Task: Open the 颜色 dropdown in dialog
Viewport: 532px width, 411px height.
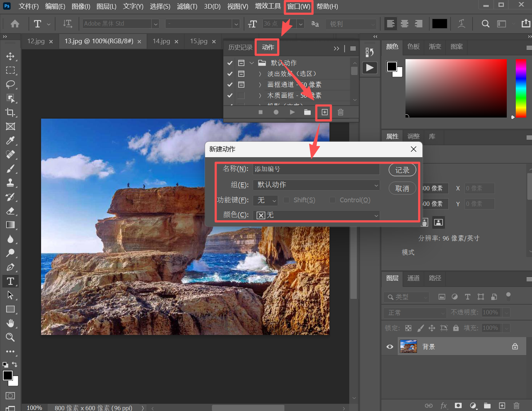Action: coord(316,215)
